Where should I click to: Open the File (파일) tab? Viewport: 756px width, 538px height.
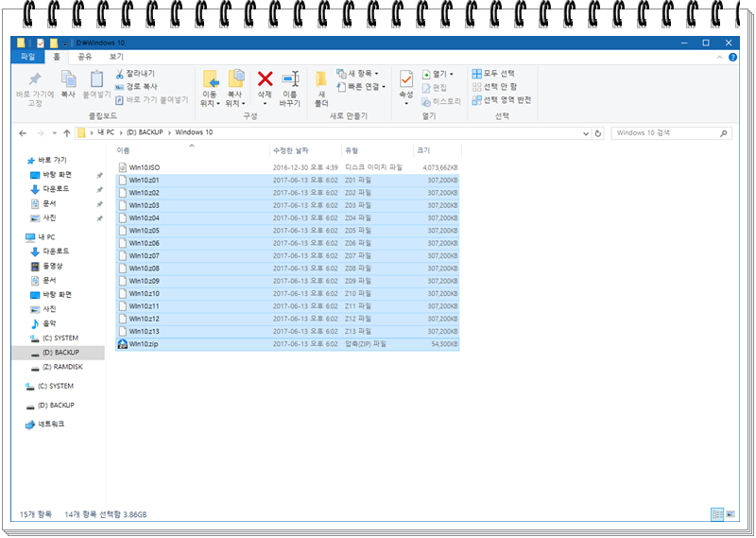[28, 57]
